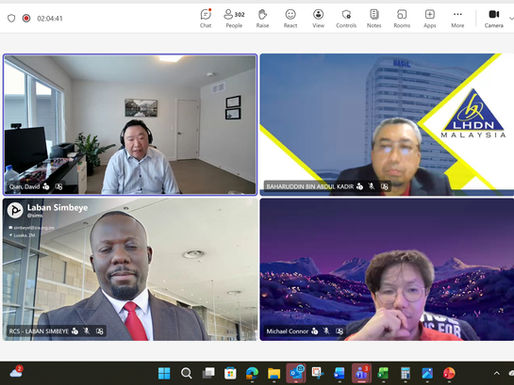Open the React emoji menu
Screen dimensions: 514x385
290,18
